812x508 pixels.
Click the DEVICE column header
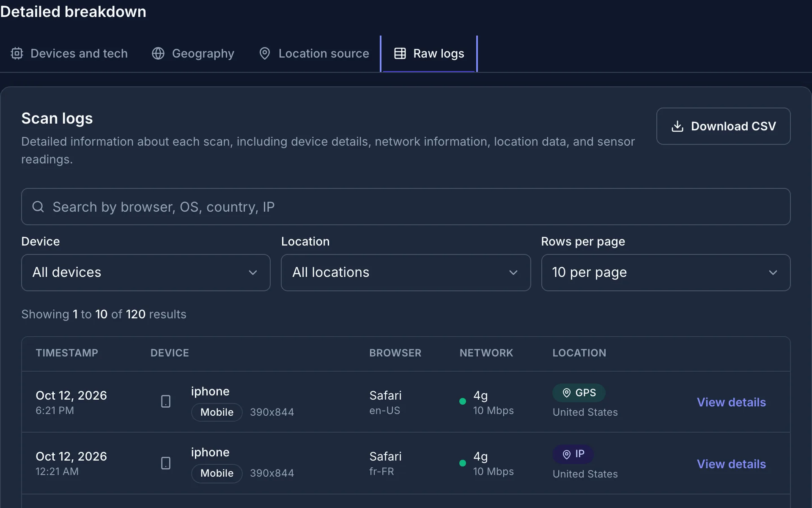[170, 353]
